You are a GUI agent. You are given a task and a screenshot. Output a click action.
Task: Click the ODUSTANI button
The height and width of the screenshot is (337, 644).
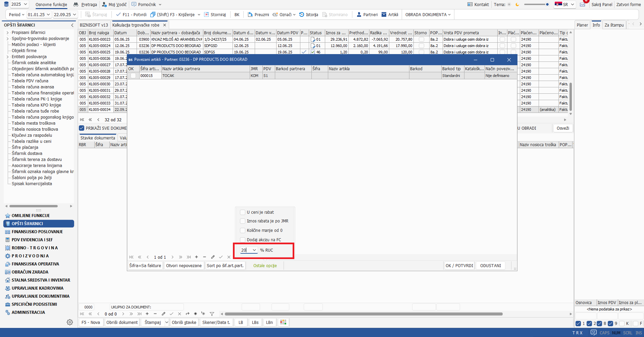tap(490, 265)
